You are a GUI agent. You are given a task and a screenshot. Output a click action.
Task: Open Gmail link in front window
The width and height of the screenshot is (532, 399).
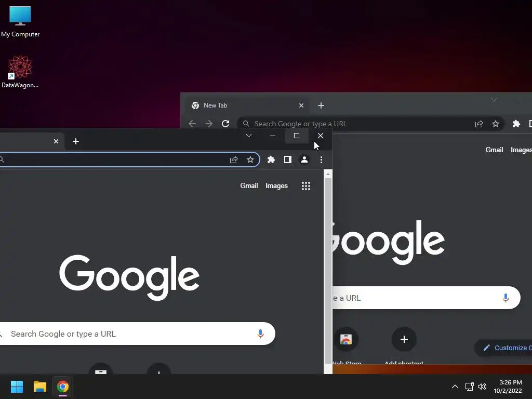pyautogui.click(x=249, y=185)
